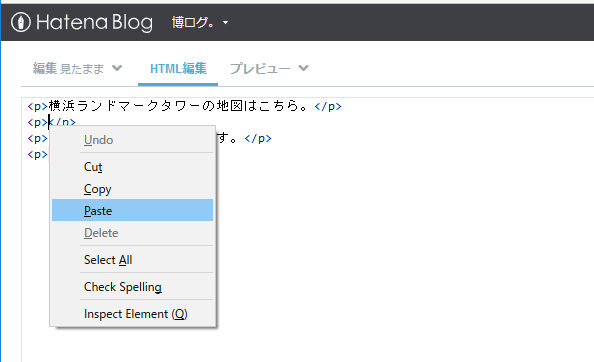Click the line 横浜ランドマークタワーの地図はこちら。
594x362 pixels.
pyautogui.click(x=179, y=106)
